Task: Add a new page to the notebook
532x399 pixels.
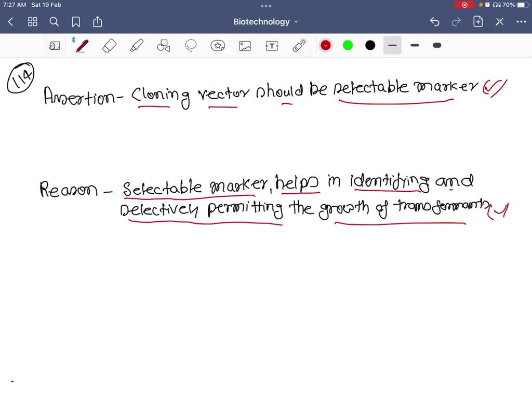Action: 477,22
